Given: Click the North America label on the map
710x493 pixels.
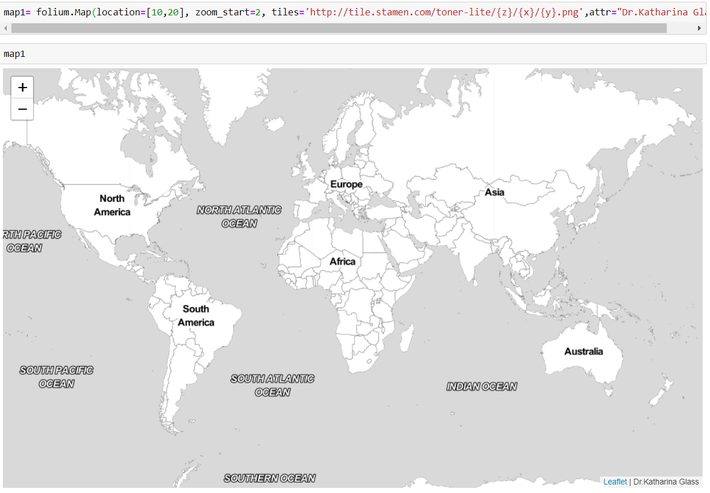Looking at the screenshot, I should [x=112, y=205].
